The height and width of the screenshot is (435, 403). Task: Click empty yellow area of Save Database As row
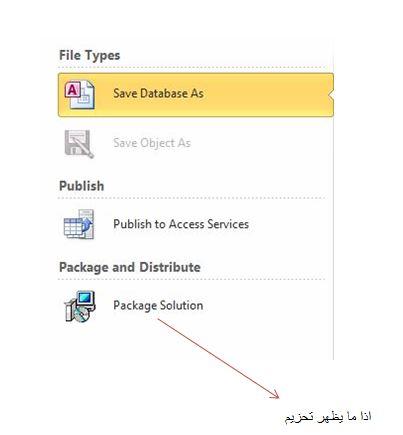(x=267, y=95)
